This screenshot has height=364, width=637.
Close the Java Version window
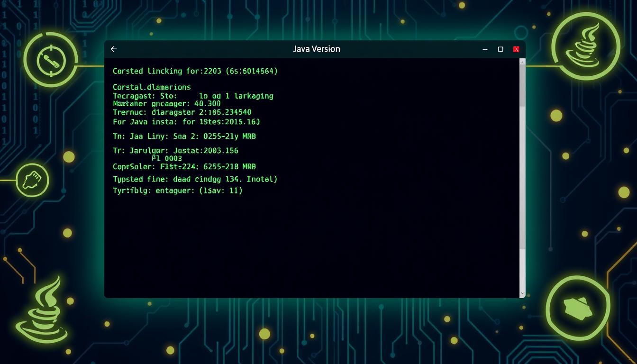[516, 49]
